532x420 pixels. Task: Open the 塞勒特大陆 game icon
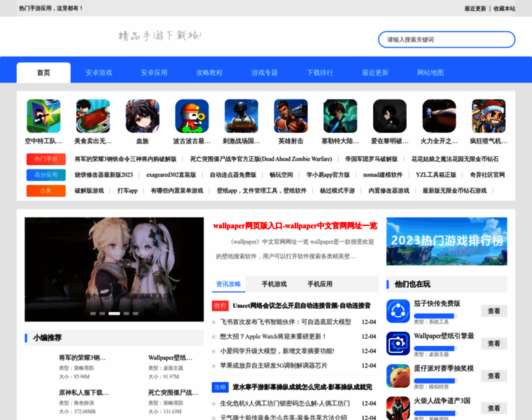(x=340, y=116)
